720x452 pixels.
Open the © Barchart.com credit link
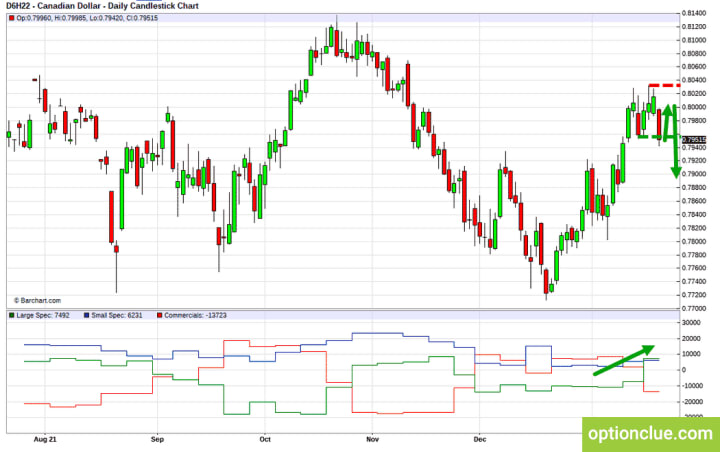click(37, 300)
